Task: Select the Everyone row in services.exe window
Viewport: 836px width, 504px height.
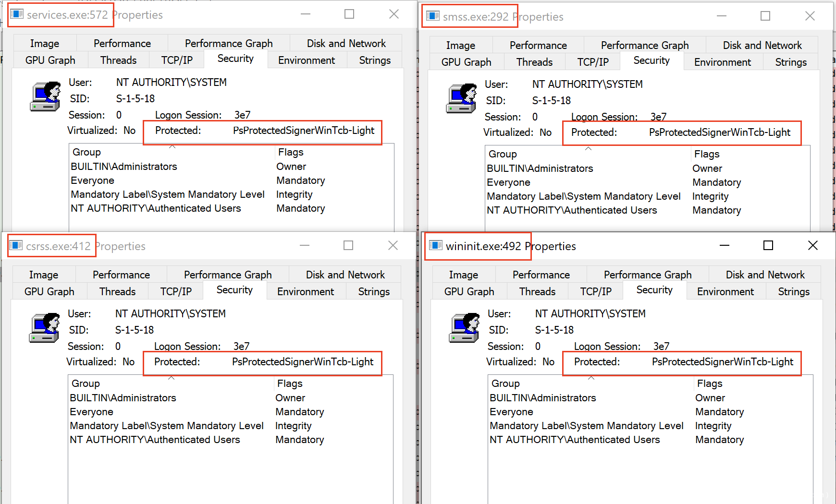Action: [x=232, y=180]
